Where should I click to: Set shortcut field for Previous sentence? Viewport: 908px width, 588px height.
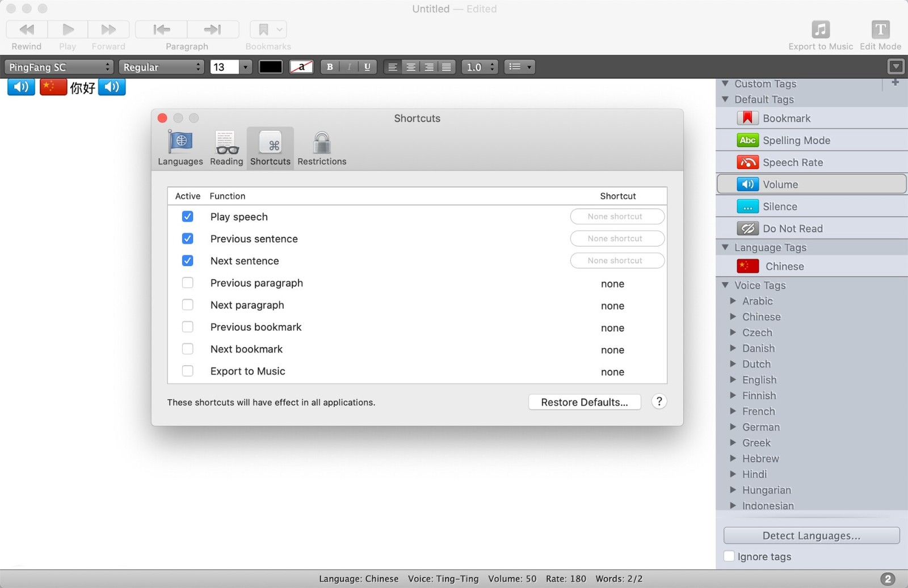coord(617,239)
